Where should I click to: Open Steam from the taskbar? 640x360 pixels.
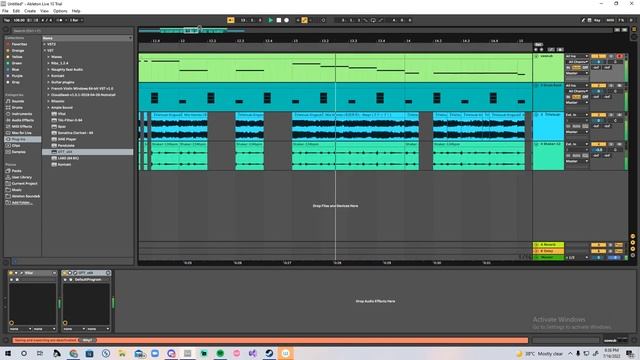[x=269, y=353]
